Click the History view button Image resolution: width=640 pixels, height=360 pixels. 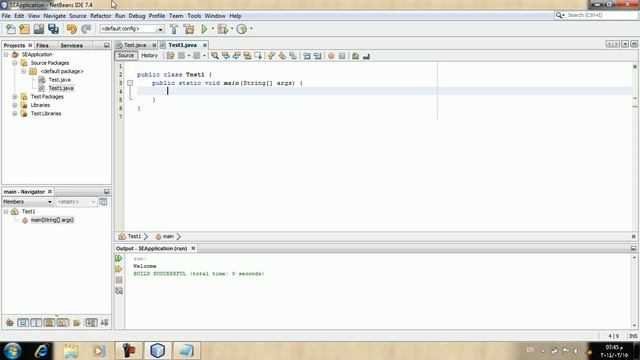(149, 56)
